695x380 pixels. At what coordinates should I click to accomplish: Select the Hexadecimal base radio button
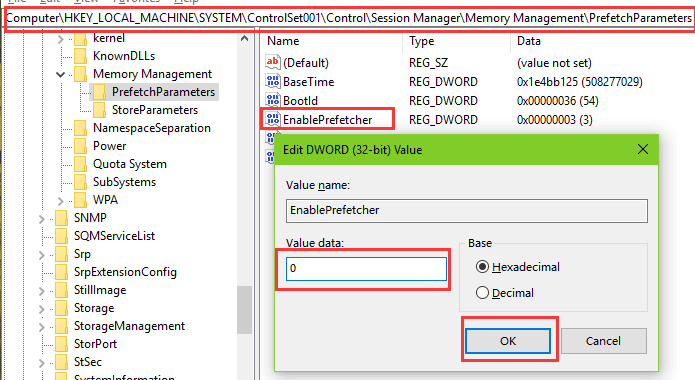tap(482, 267)
